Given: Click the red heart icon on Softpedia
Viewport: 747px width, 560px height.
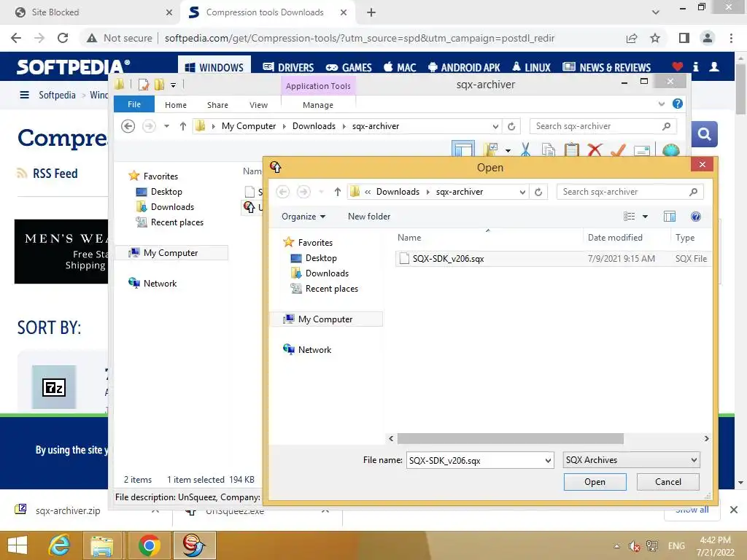Looking at the screenshot, I should coord(678,66).
